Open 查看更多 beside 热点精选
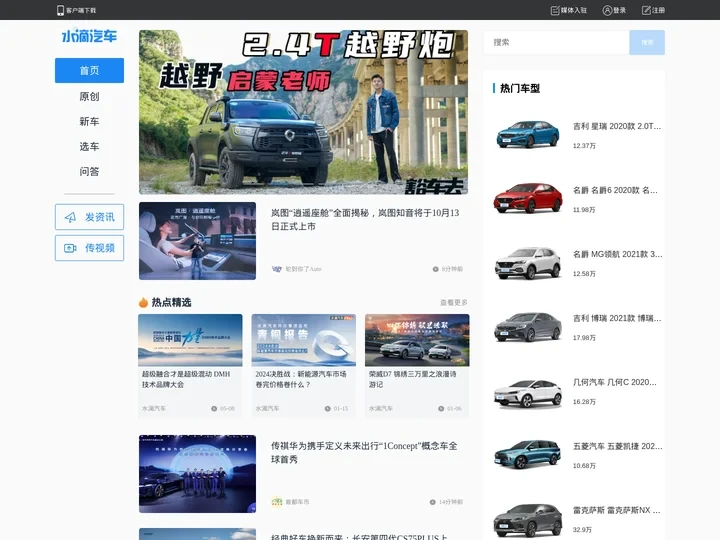The image size is (720, 540). click(x=454, y=303)
